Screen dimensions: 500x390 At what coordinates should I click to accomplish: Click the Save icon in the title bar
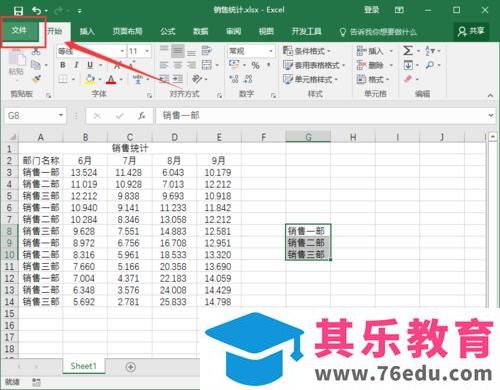[18, 11]
